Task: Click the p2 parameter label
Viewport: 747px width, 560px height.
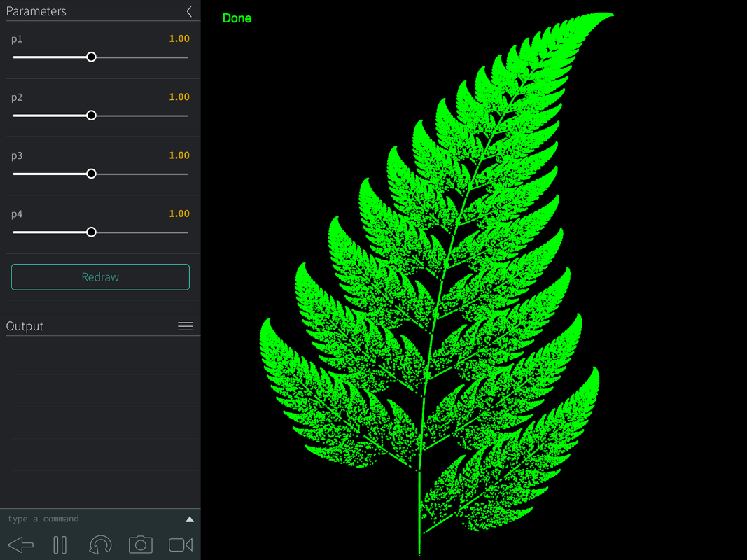Action: click(x=17, y=97)
